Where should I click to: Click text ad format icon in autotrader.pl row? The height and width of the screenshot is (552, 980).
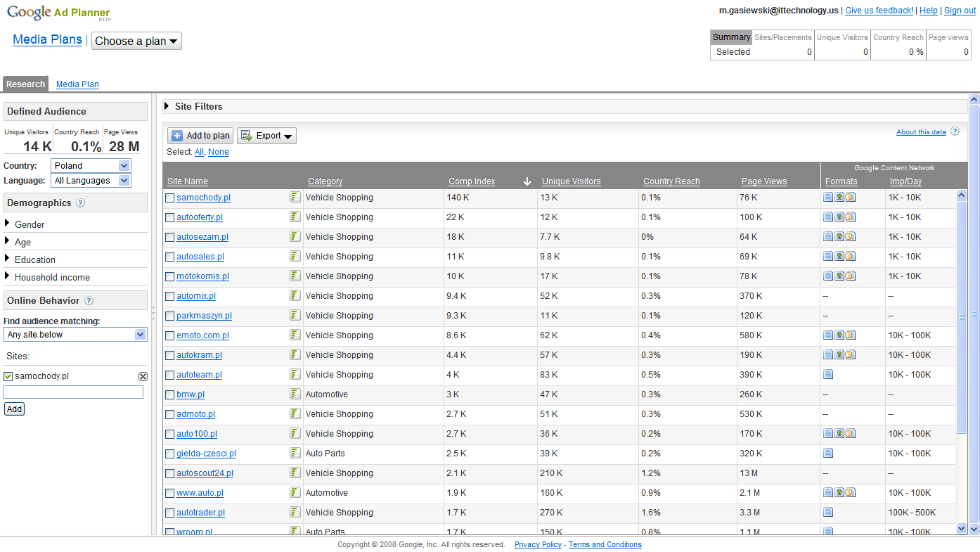tap(828, 513)
